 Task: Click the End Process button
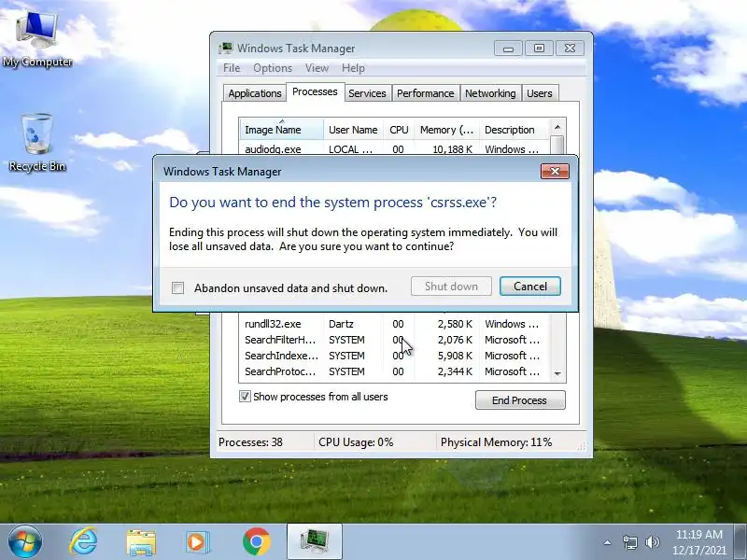(520, 400)
